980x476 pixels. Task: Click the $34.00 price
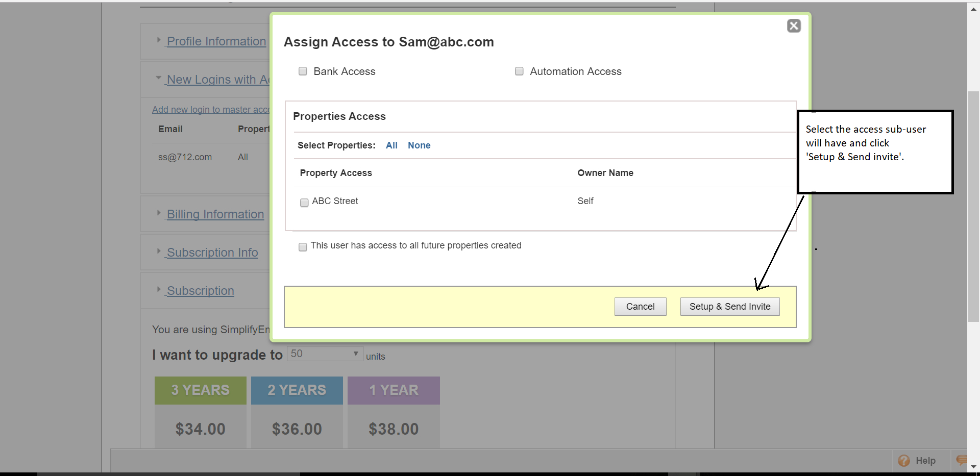point(201,429)
